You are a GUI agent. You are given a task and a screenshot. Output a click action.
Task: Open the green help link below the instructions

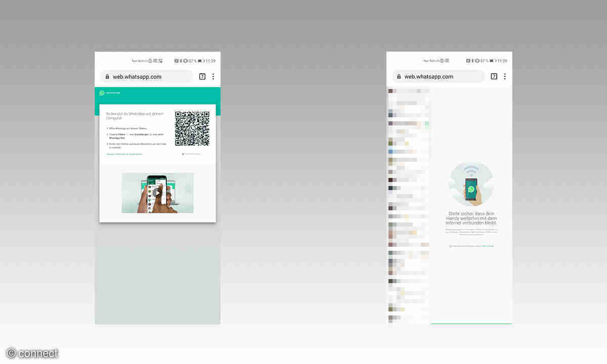coord(124,154)
